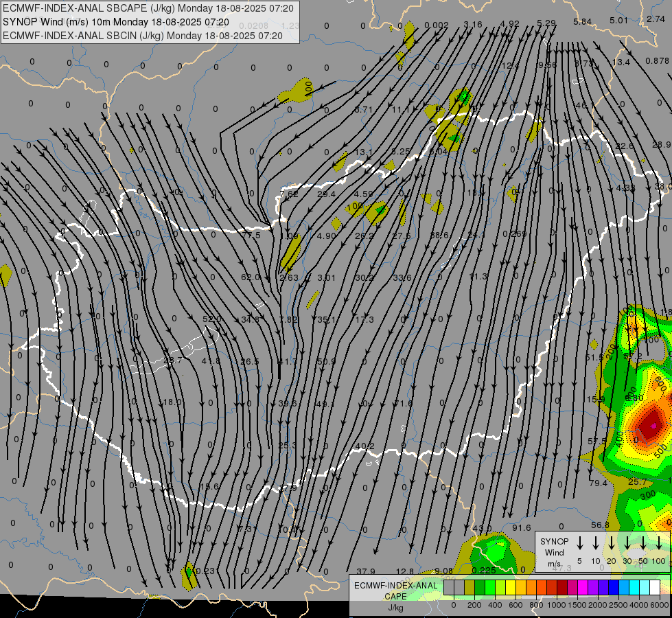Screen dimensions: 672x618
Task: Click the 37.9 value near the legend
Action: click(366, 571)
